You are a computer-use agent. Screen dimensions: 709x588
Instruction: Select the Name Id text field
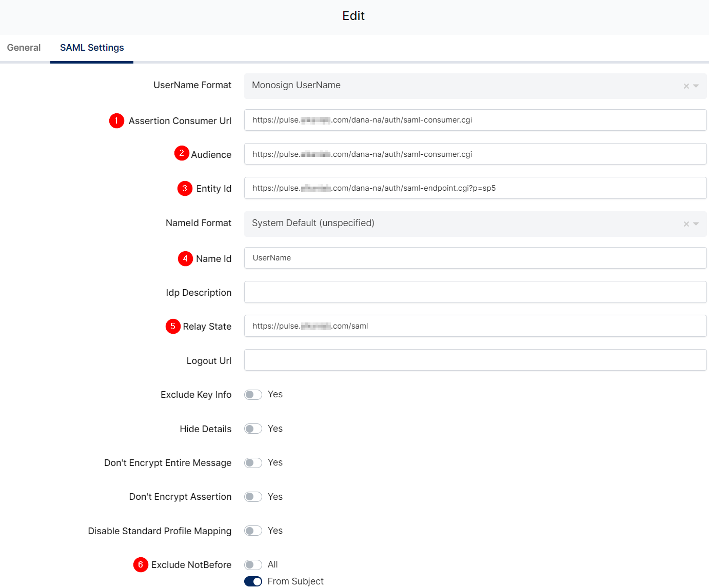(475, 258)
